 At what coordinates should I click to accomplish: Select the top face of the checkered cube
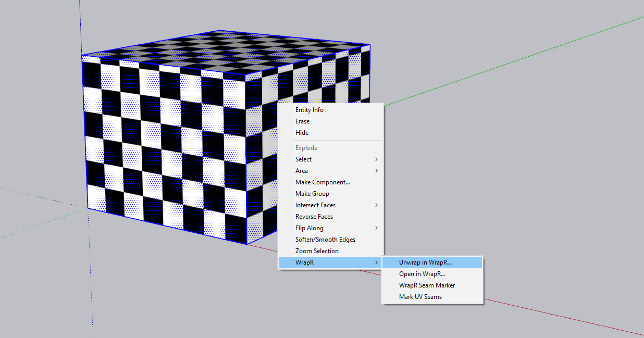tap(224, 51)
